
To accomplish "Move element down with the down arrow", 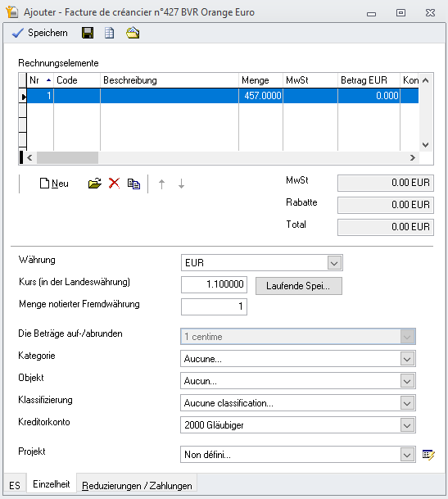I will (x=181, y=184).
